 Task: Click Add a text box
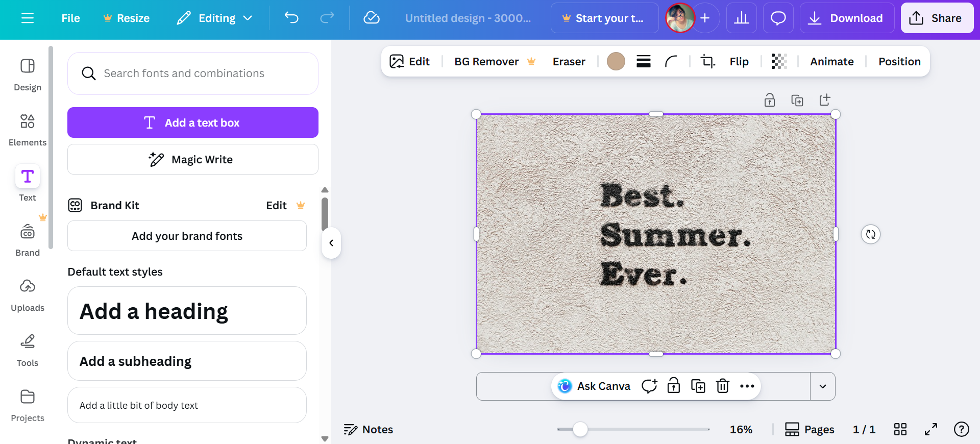click(193, 122)
